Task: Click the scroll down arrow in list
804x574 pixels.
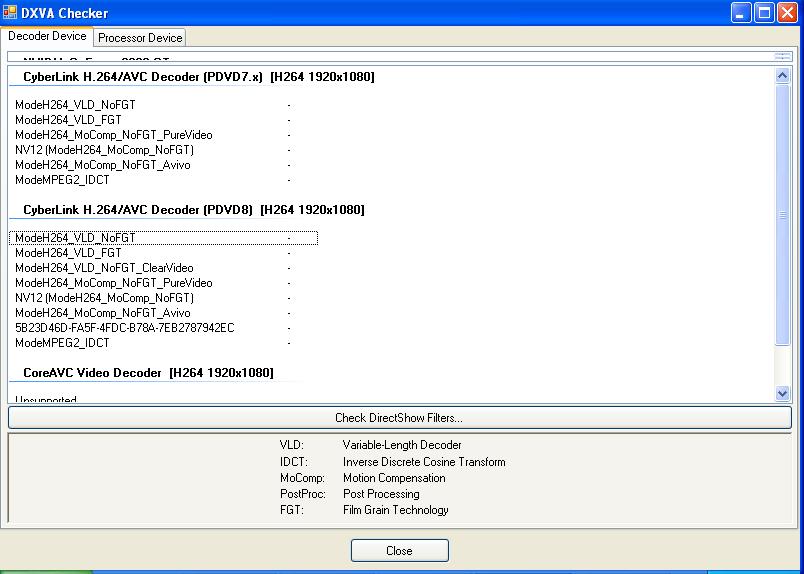Action: pyautogui.click(x=782, y=393)
